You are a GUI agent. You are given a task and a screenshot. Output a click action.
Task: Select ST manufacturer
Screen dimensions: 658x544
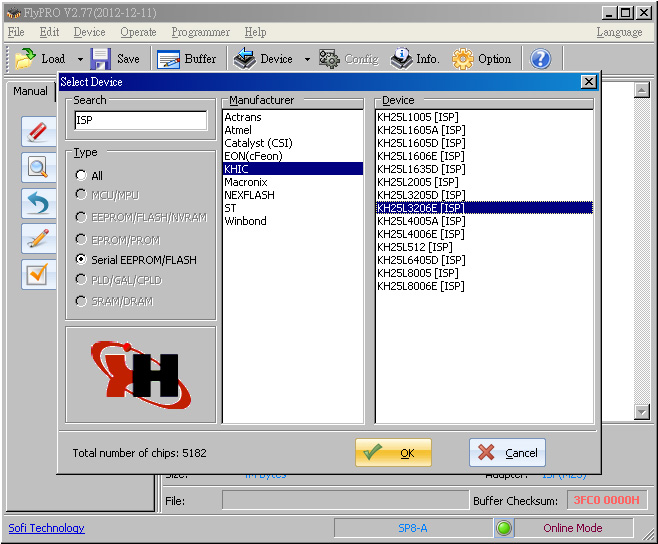coord(293,208)
